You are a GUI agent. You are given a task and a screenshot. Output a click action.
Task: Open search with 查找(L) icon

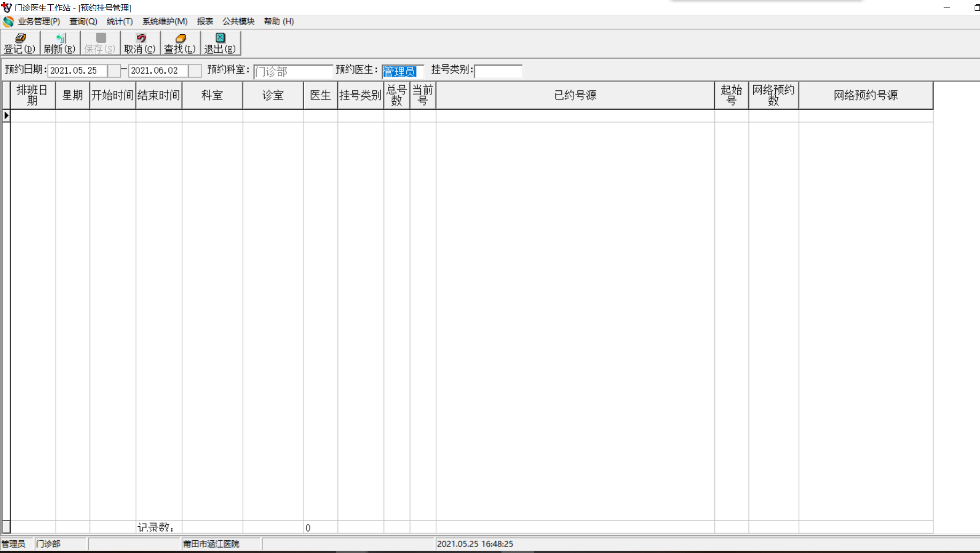click(x=180, y=43)
